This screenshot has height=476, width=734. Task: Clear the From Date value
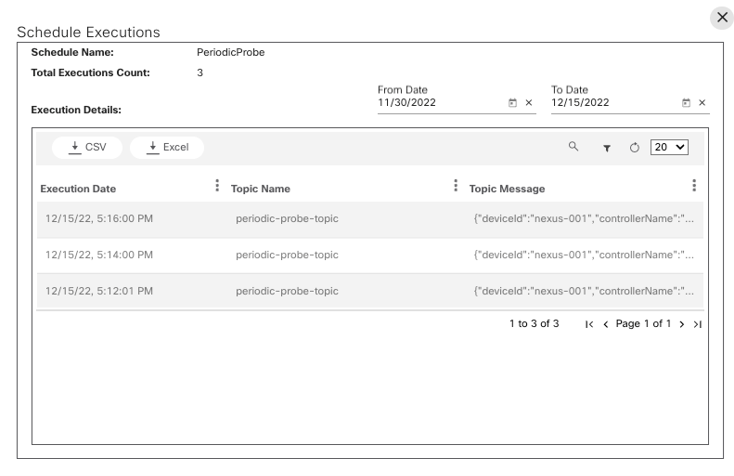point(529,103)
